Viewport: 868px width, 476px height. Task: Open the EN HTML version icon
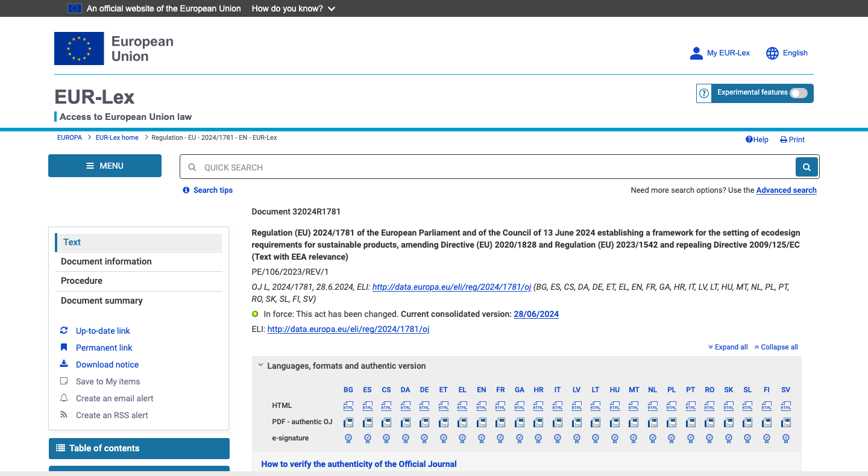tap(482, 406)
